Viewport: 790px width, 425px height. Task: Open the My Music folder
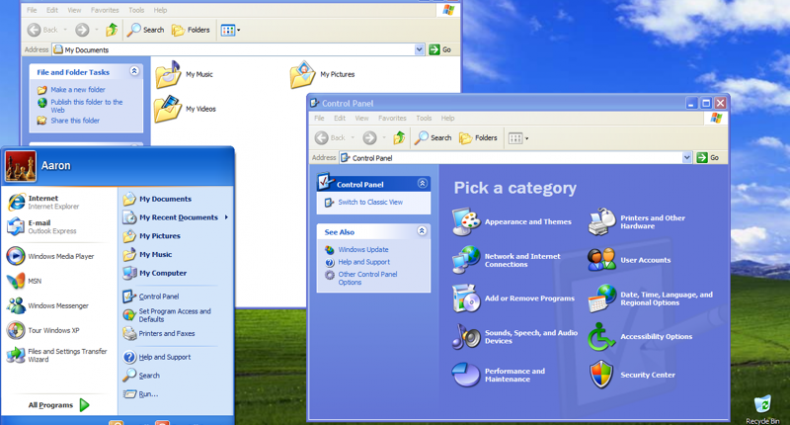point(167,74)
